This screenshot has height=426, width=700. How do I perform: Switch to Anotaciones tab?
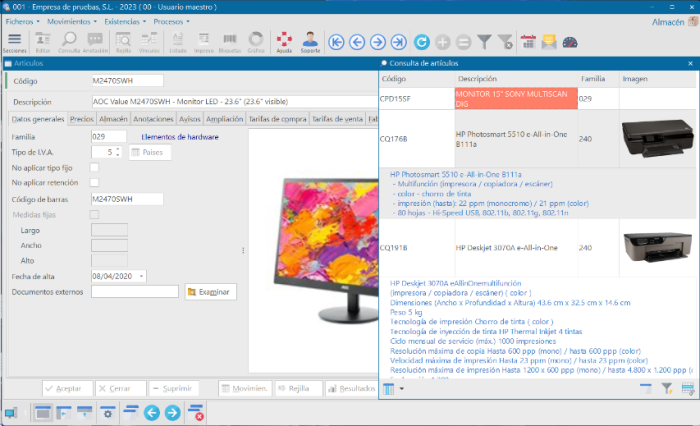153,119
